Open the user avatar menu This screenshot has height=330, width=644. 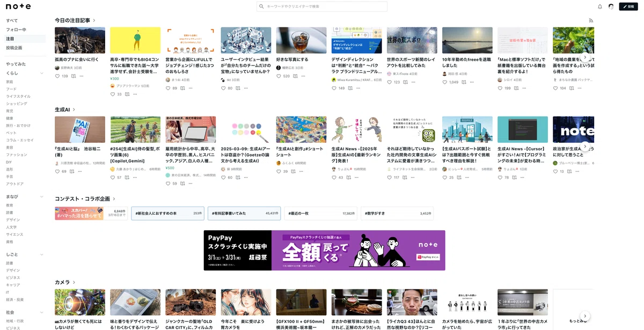coord(611,6)
